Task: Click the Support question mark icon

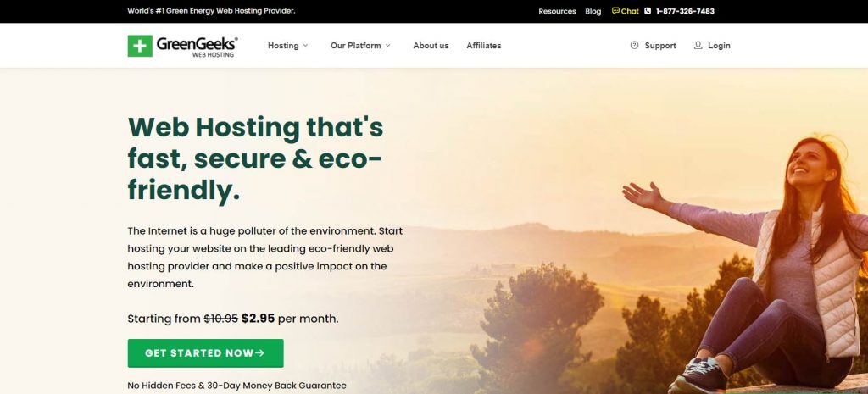Action: pos(634,46)
